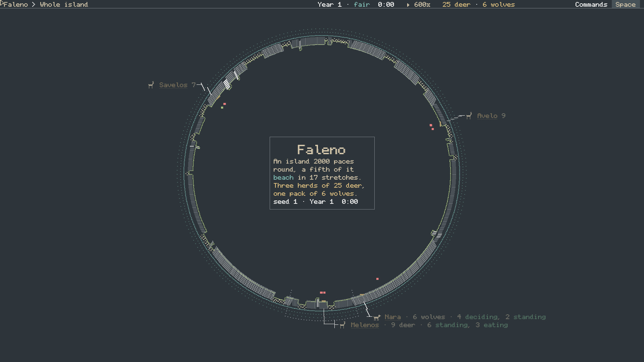Click 'one pack of 6 wolves' line
Screen dimensions: 644x362
click(x=315, y=194)
